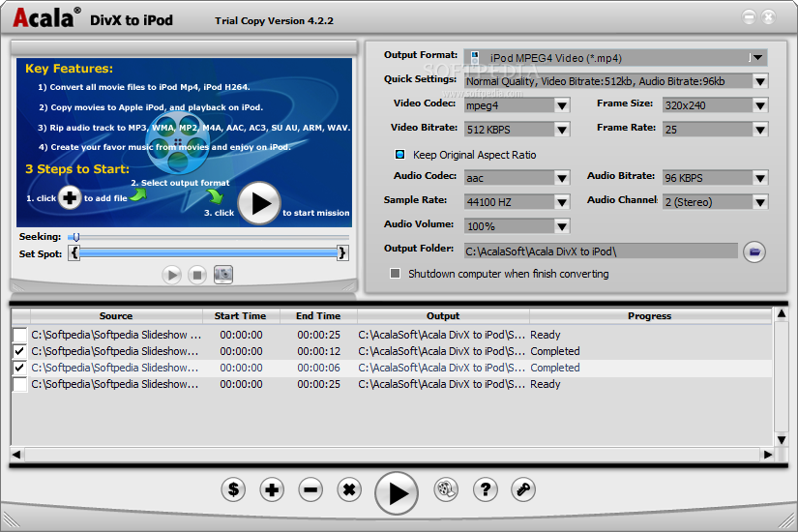Click the file list scroll down arrow
Screen dimensions: 798x532
point(782,440)
